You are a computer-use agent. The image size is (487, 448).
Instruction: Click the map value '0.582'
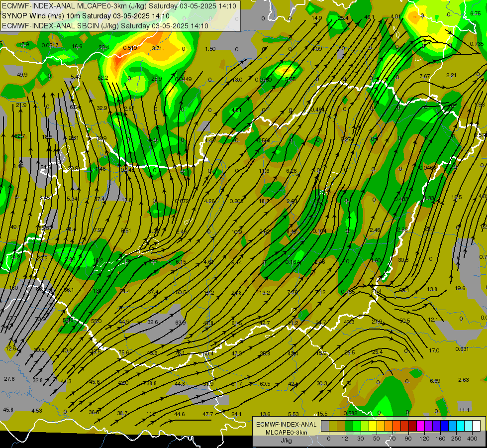click(x=350, y=413)
